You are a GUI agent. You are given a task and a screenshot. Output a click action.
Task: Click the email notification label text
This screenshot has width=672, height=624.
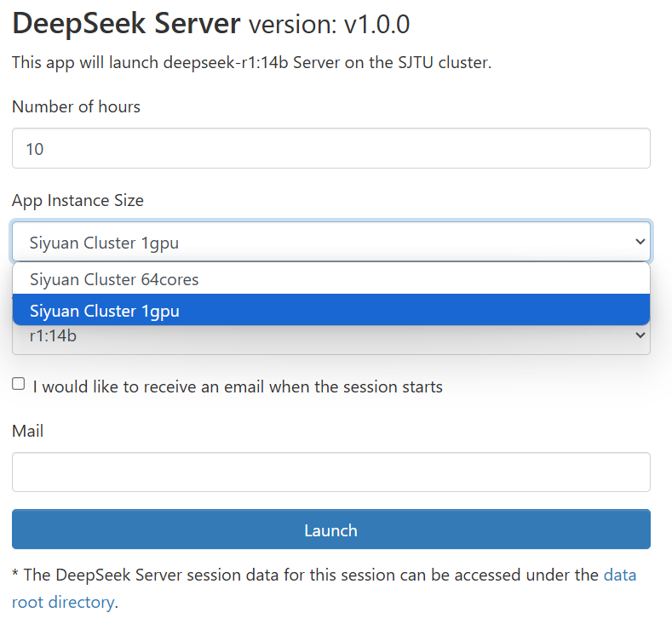coord(238,386)
